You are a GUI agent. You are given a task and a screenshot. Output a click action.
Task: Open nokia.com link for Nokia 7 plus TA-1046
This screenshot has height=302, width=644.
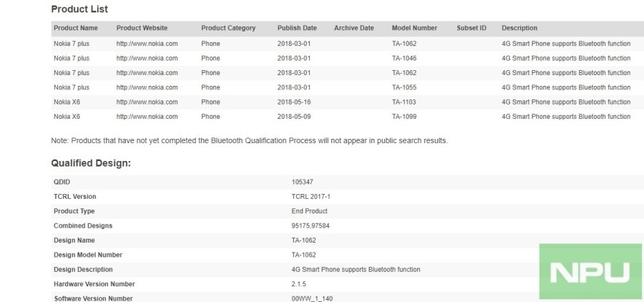(147, 59)
